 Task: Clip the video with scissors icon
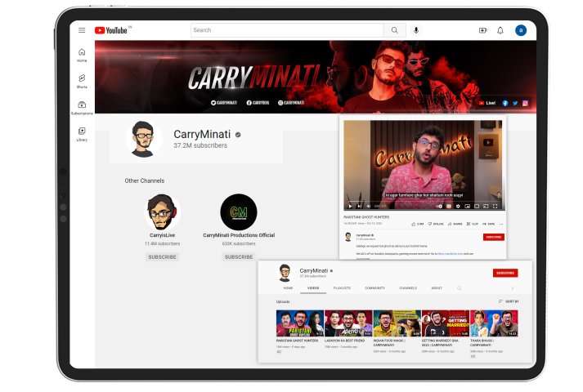click(472, 224)
